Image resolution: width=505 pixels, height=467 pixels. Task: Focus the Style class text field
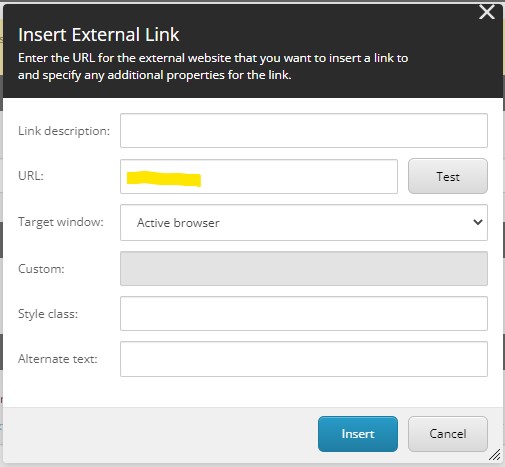(x=304, y=313)
